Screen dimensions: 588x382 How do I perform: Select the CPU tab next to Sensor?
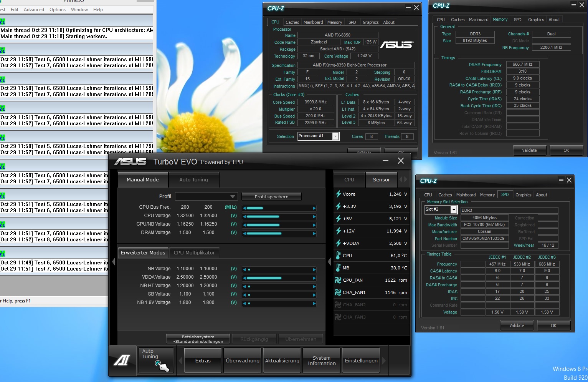tap(349, 179)
